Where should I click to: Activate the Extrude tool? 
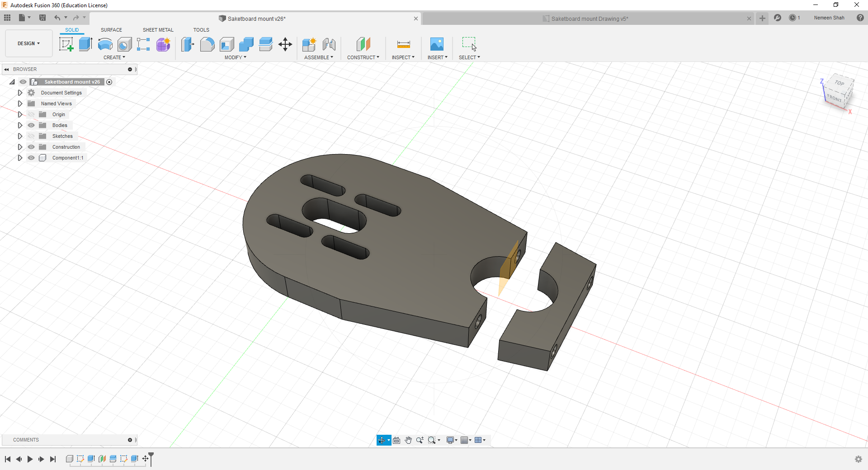pyautogui.click(x=85, y=44)
